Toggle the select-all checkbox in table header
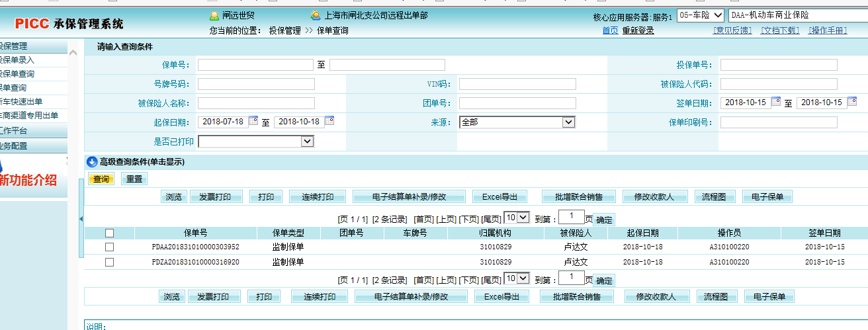This screenshot has height=330, width=868. click(x=109, y=233)
